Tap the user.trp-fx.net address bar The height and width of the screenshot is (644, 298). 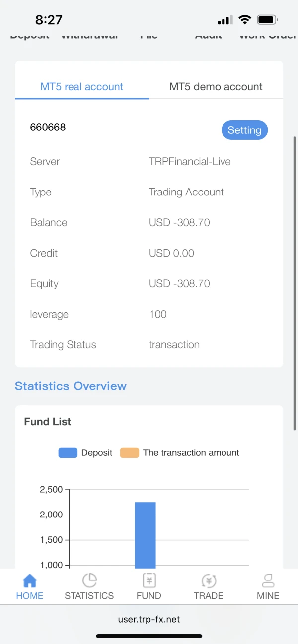coord(149,619)
